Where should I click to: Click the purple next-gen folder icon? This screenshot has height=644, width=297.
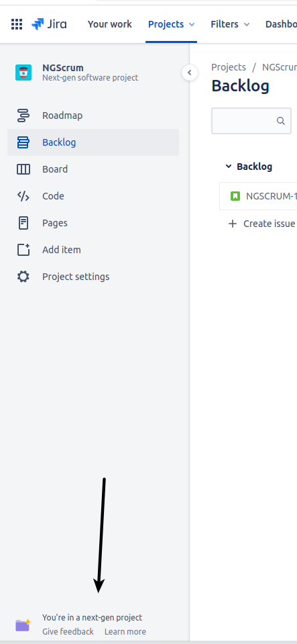point(23,625)
